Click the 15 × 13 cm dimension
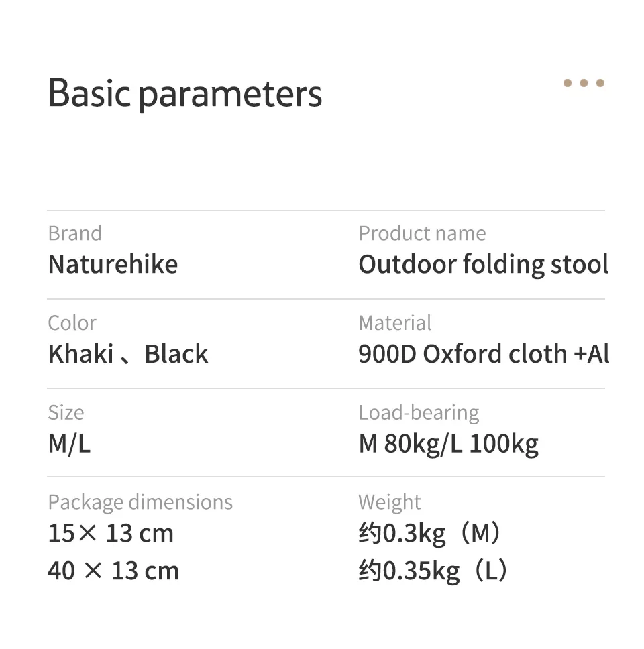Image resolution: width=644 pixels, height=649 pixels. click(x=111, y=533)
